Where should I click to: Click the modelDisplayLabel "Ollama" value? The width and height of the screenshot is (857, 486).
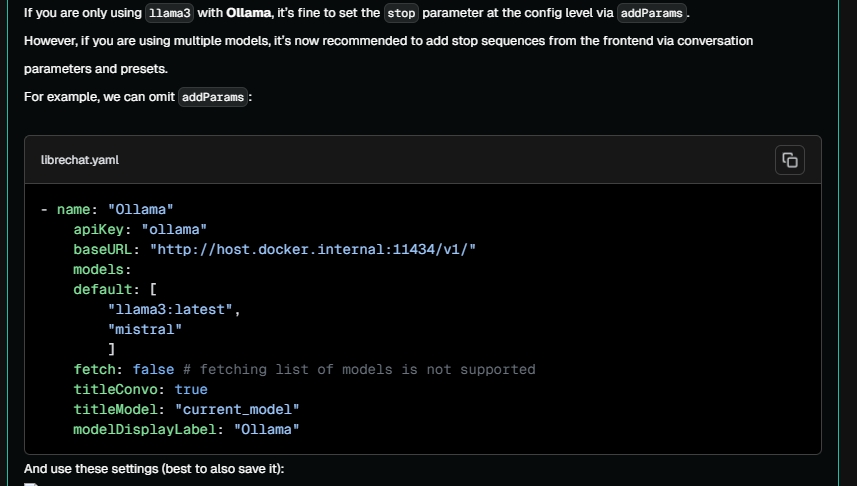click(x=266, y=429)
